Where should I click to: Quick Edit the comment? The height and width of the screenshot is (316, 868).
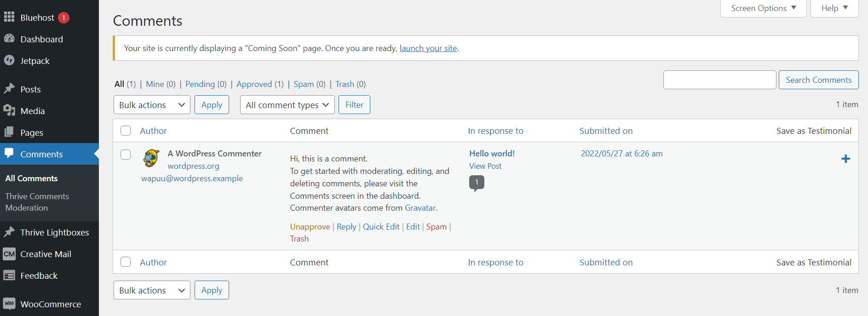(381, 227)
